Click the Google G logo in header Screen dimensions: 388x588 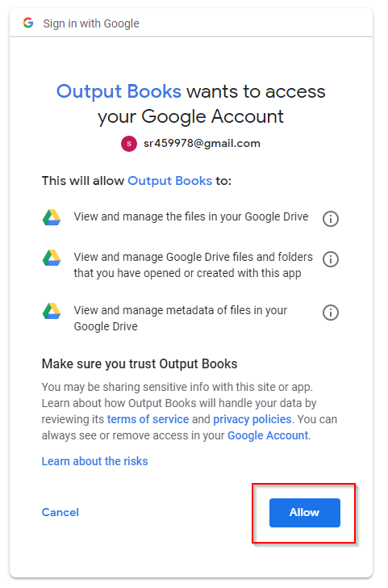(28, 23)
